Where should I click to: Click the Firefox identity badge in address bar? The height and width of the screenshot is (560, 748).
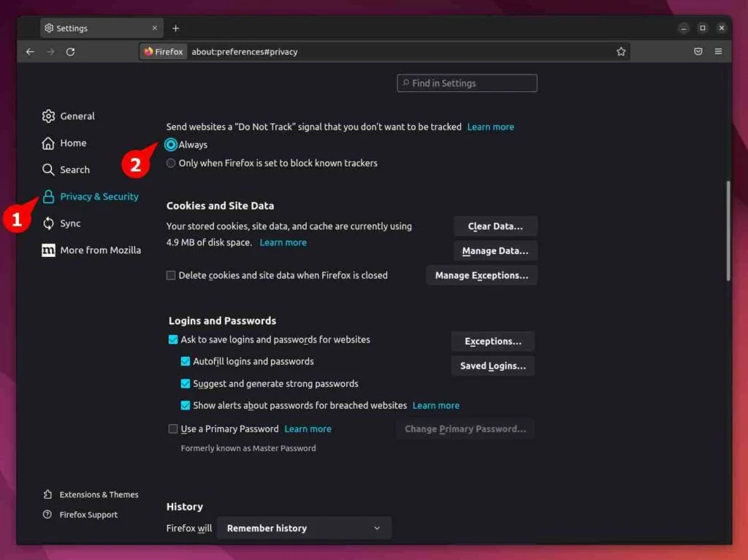[x=164, y=52]
